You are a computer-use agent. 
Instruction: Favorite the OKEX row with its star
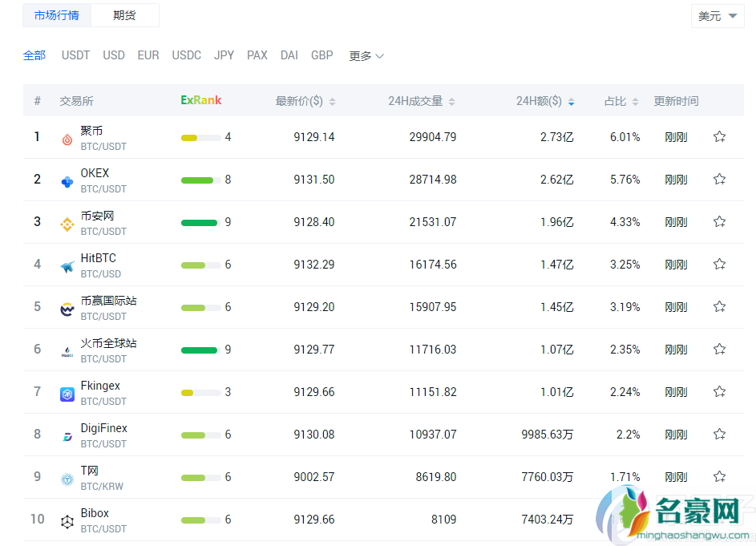[719, 179]
